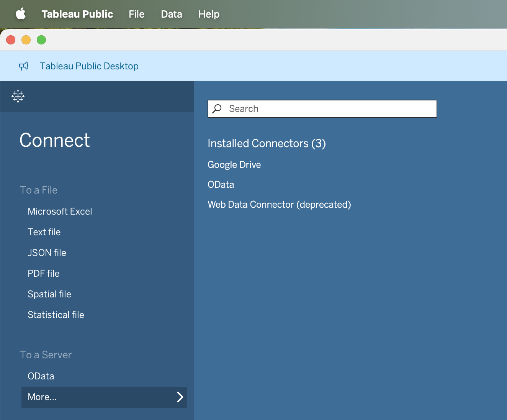The image size is (507, 420).
Task: Choose the Google Drive connector
Action: (234, 165)
